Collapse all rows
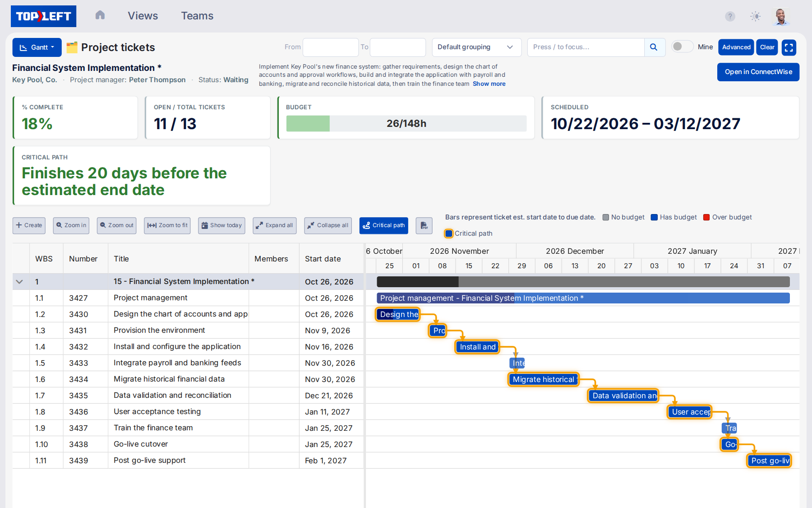The image size is (812, 508). (x=328, y=225)
